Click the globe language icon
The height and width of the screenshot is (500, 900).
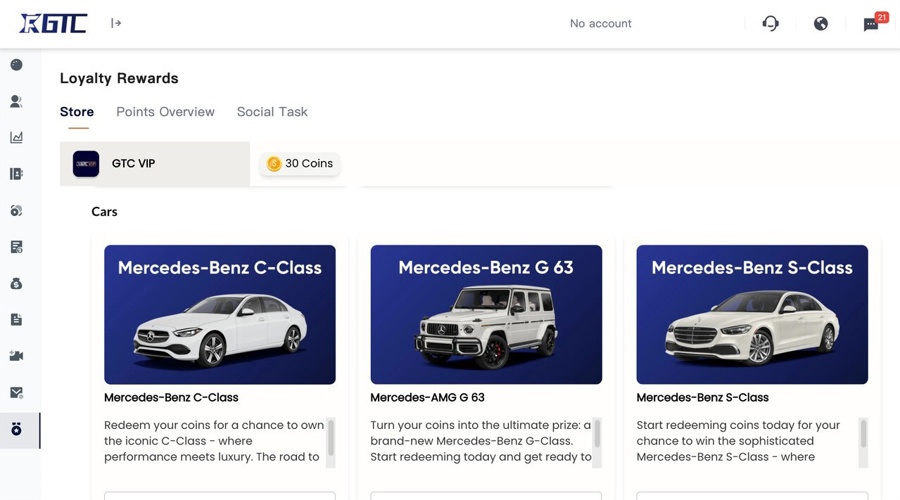click(820, 23)
